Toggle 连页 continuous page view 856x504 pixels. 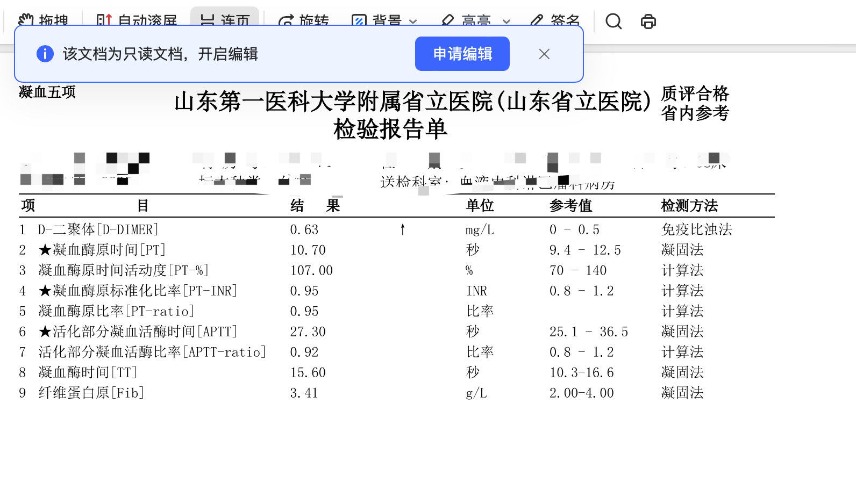pos(225,20)
